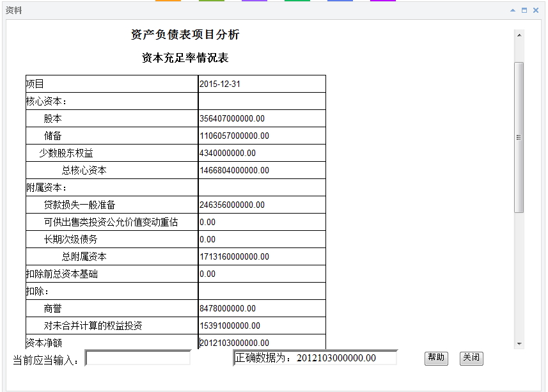Image resolution: width=548 pixels, height=392 pixels.
Task: Click the 关闭 close button
Action: (471, 358)
